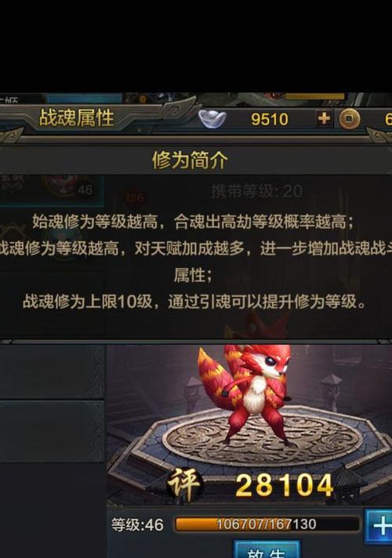Viewport: 392px width, 558px height.
Task: Tap the yellow plus to add silver
Action: click(x=324, y=118)
